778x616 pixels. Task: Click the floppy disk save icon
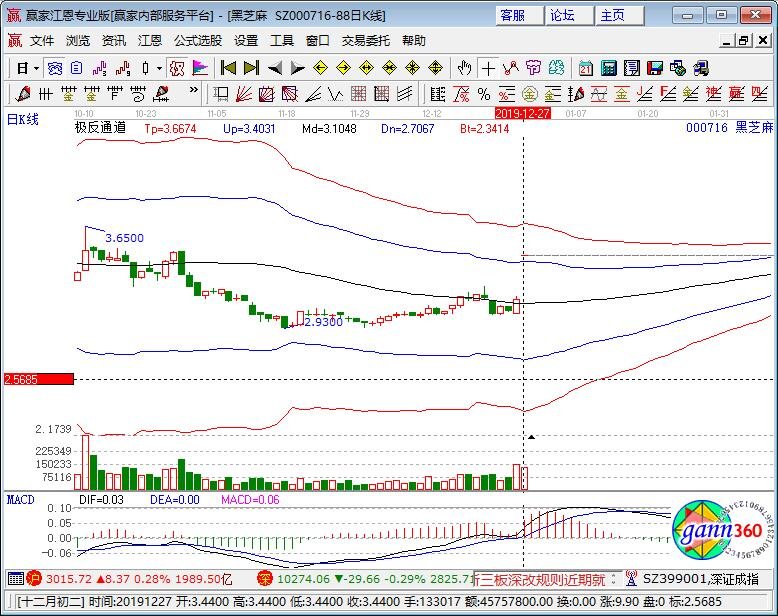[654, 68]
